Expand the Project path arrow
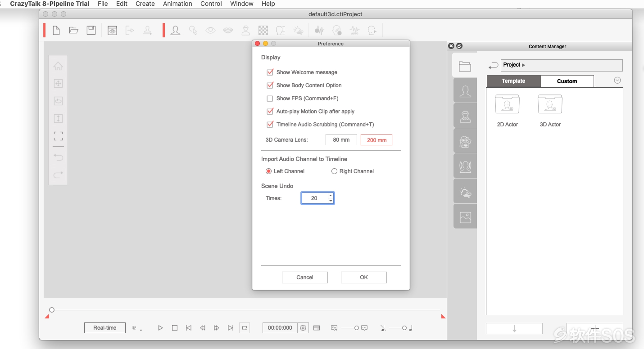The height and width of the screenshot is (349, 644). coord(523,65)
